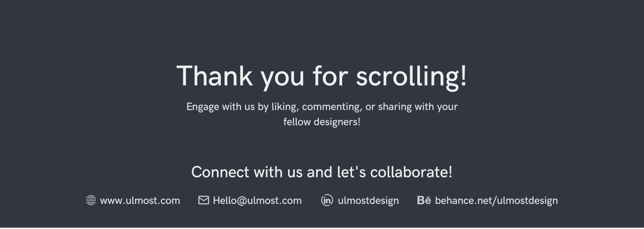Screen dimensions: 644x229
Task: Click the "fellow designers!" text line
Action: click(x=322, y=122)
